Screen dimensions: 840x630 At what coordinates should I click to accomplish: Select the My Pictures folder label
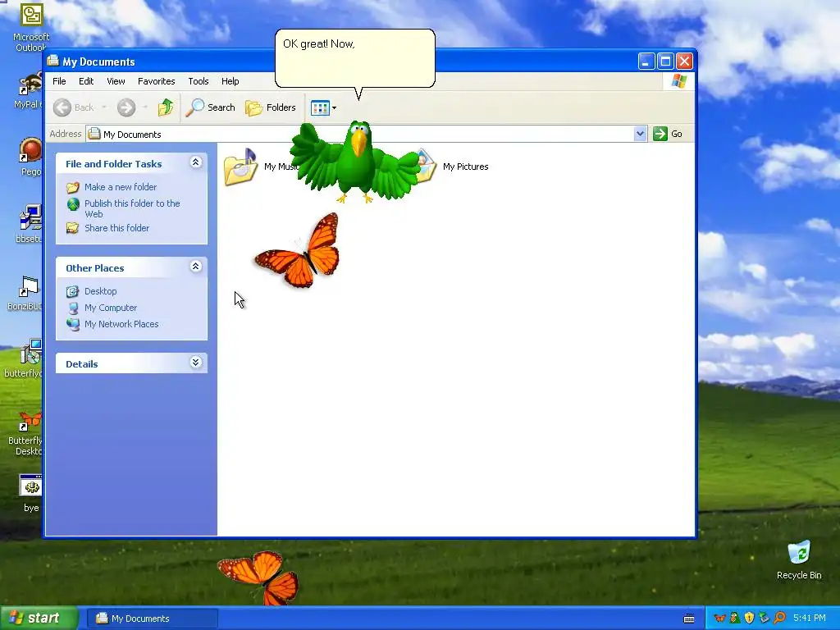[x=466, y=167]
